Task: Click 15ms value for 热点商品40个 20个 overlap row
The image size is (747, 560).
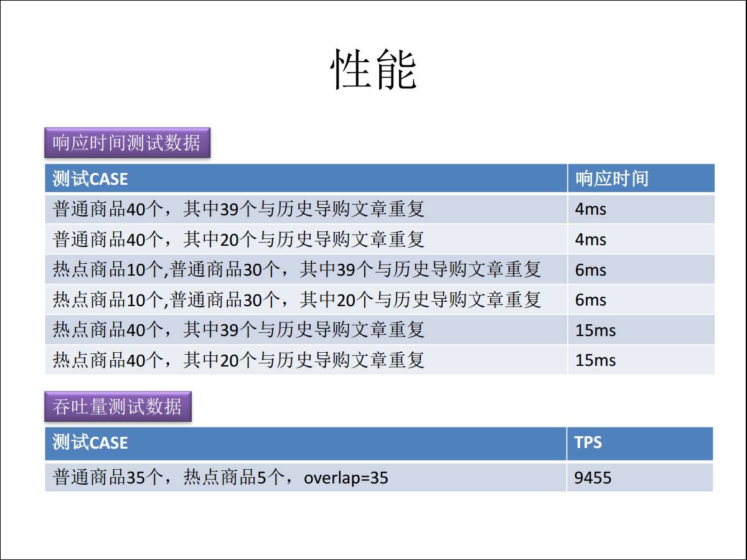Action: click(x=595, y=360)
